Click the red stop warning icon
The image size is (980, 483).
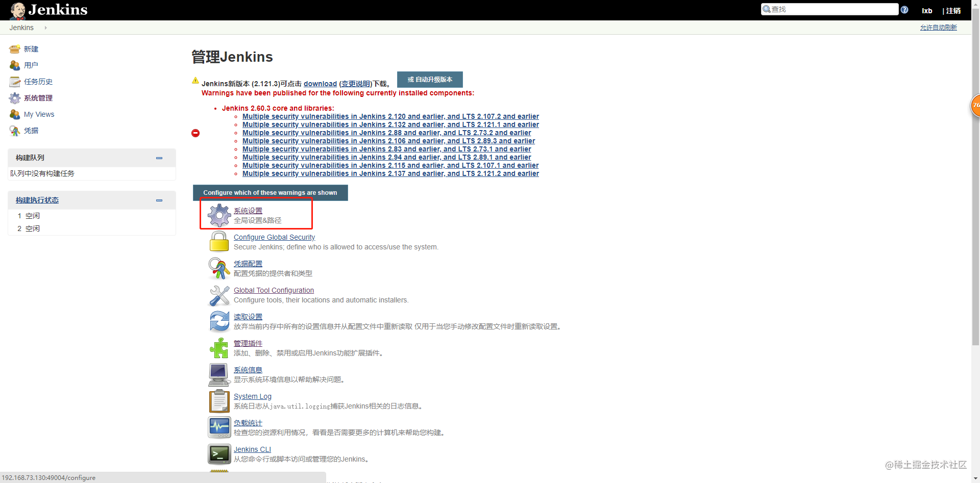coord(195,133)
